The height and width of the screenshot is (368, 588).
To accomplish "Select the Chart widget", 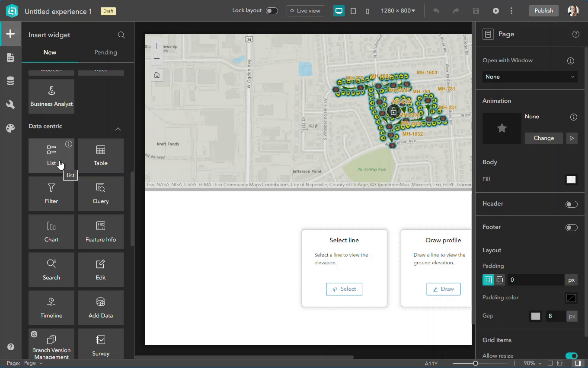I will point(51,232).
